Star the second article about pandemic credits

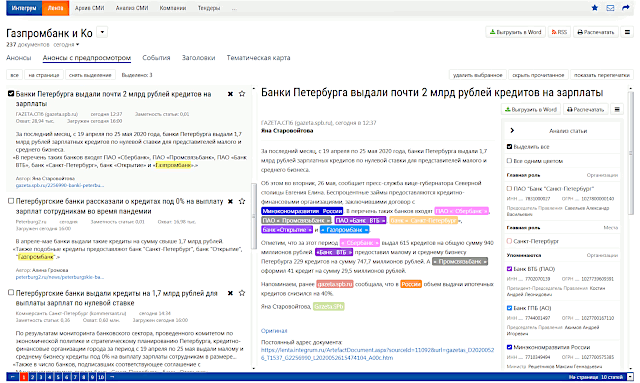[242, 201]
